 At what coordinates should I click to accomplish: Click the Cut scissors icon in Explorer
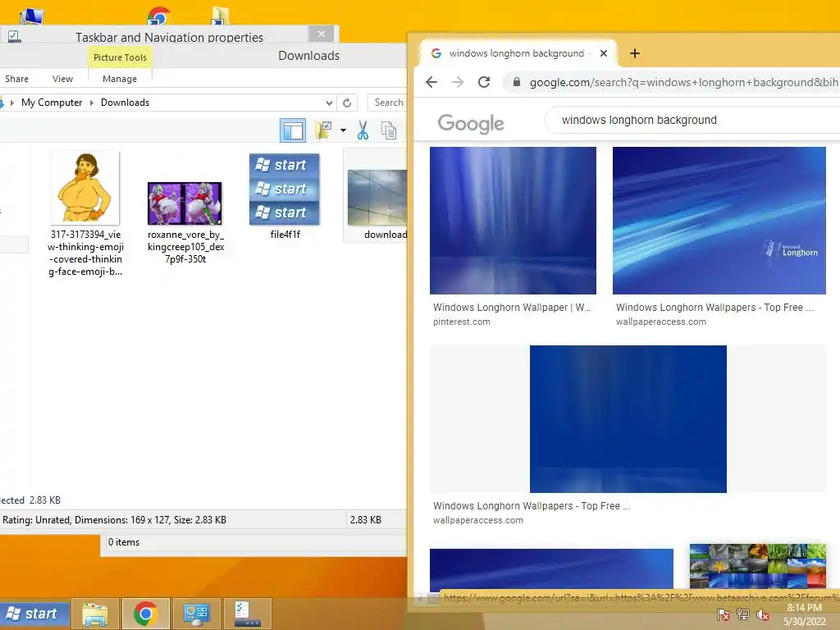pyautogui.click(x=363, y=130)
